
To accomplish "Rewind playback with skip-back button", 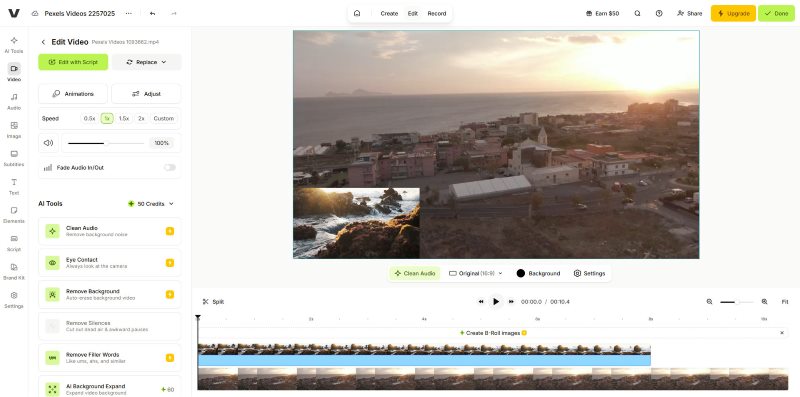I will [481, 302].
